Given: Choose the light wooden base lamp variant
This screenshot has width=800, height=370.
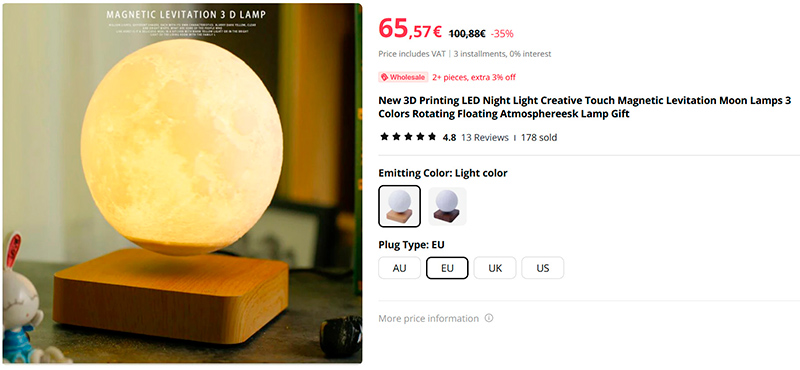Looking at the screenshot, I should click(x=399, y=206).
